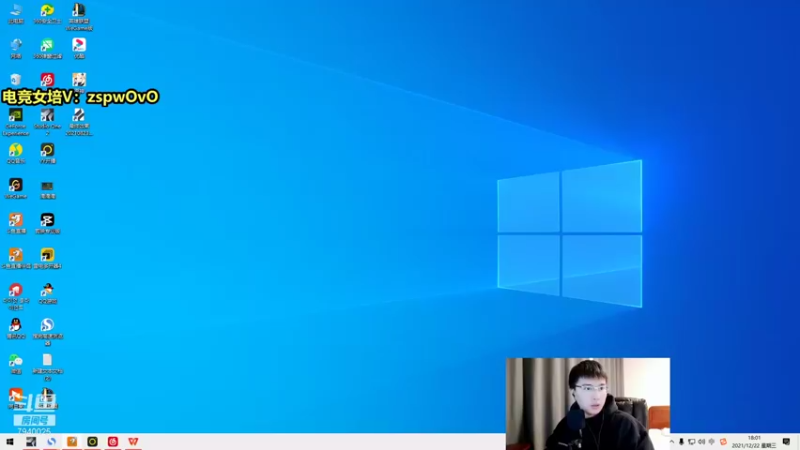Open orange question-mark app in taskbar
800x450 pixels.
click(72, 442)
